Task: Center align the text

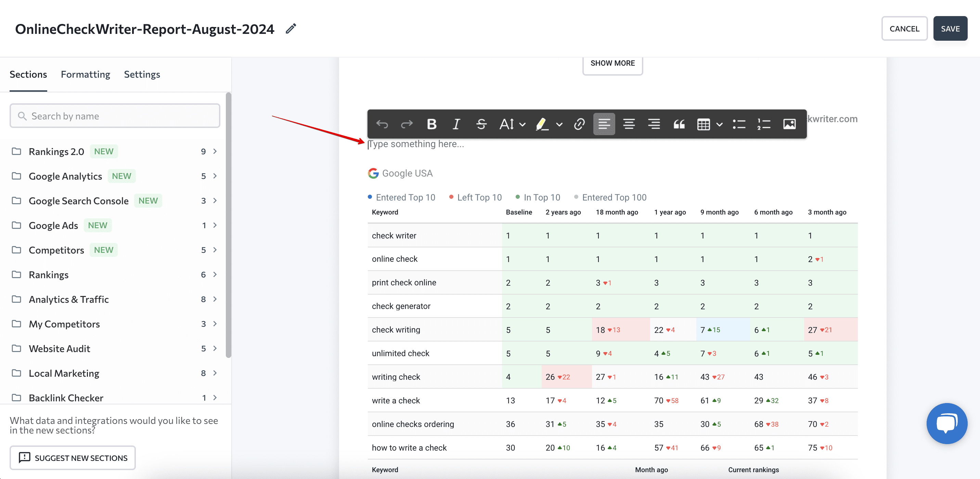Action: click(x=629, y=124)
